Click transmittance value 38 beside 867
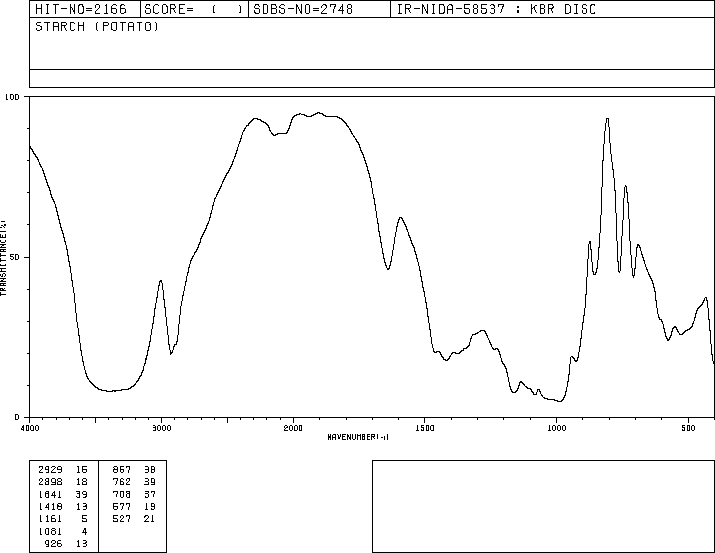 click(x=150, y=469)
